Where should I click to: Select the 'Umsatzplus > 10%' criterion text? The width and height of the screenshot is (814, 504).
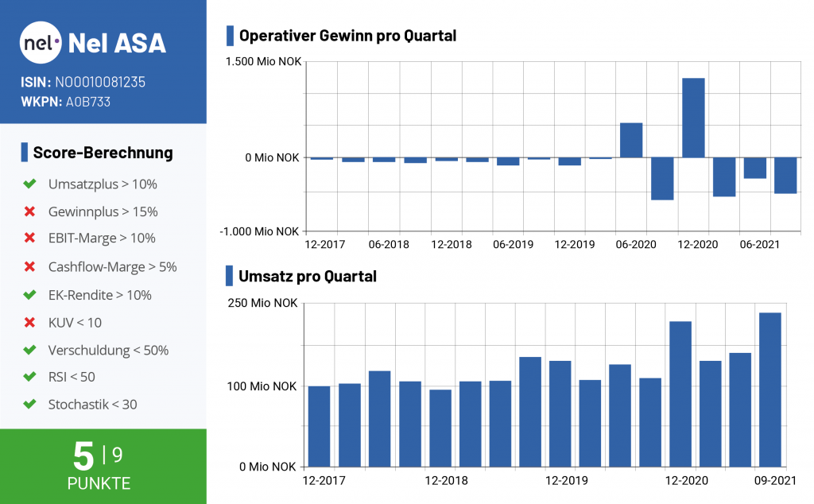click(103, 184)
